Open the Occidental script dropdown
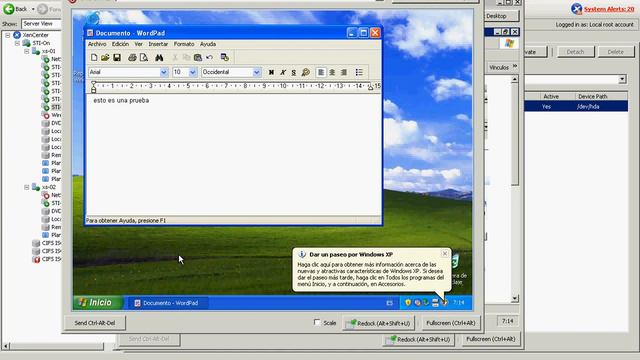The width and height of the screenshot is (640, 360). pyautogui.click(x=256, y=72)
